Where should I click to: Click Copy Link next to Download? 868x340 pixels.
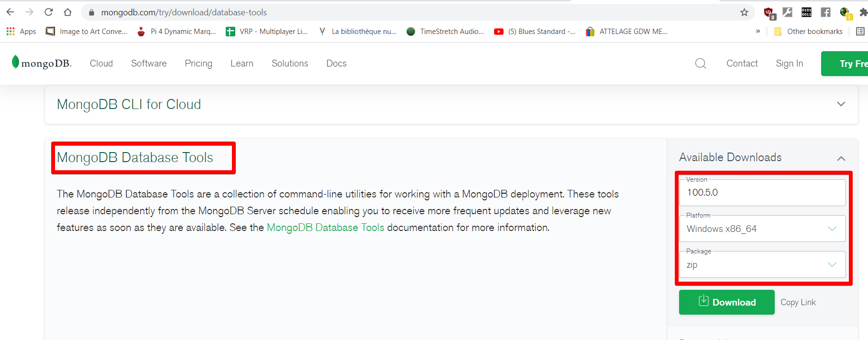(x=798, y=302)
